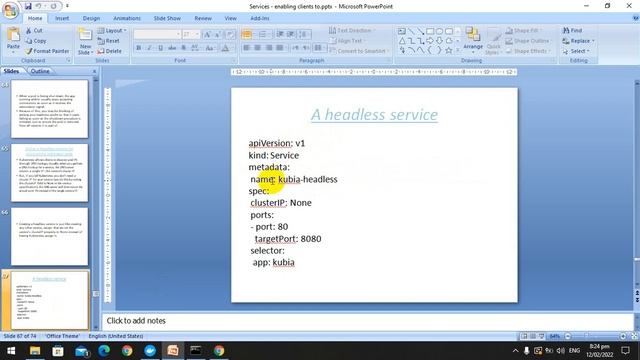Save presentation from quick access toolbar
Screen dimensions: 640x360
click(28, 6)
